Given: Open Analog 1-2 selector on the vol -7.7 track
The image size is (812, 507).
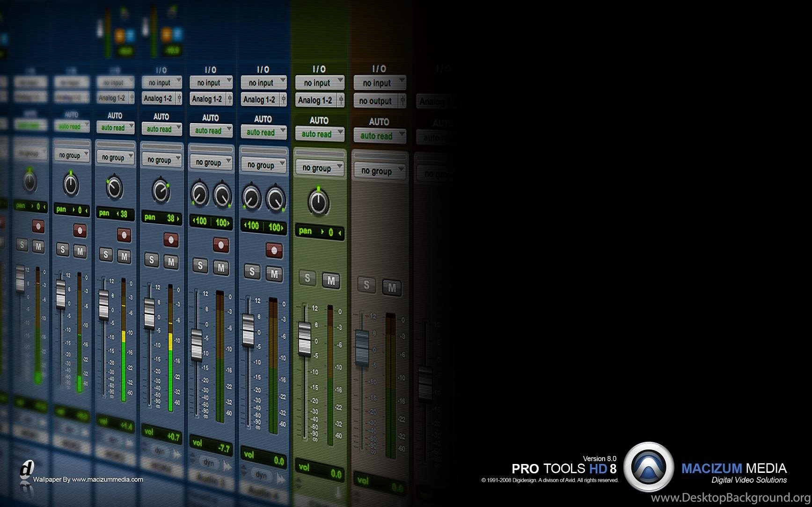Looking at the screenshot, I should click(208, 99).
